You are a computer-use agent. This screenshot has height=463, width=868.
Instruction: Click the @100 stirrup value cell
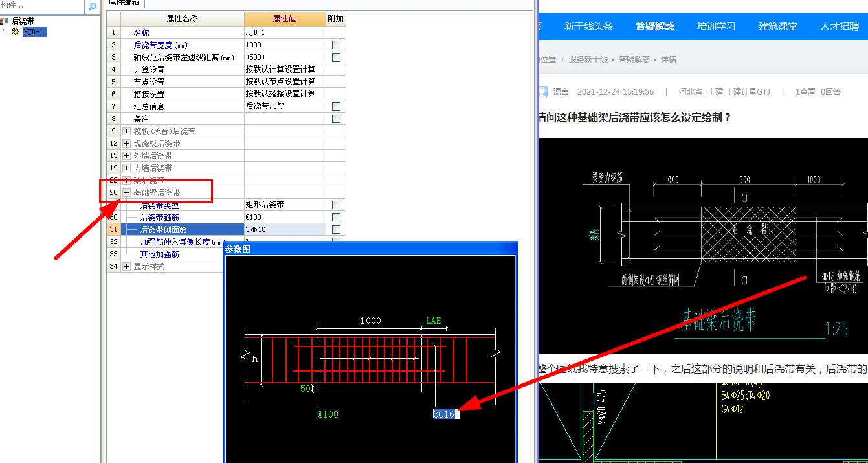[285, 218]
